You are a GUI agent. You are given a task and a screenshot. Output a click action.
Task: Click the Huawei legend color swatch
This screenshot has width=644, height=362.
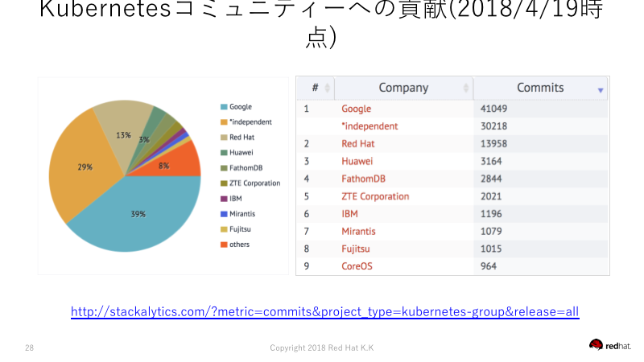pos(224,153)
